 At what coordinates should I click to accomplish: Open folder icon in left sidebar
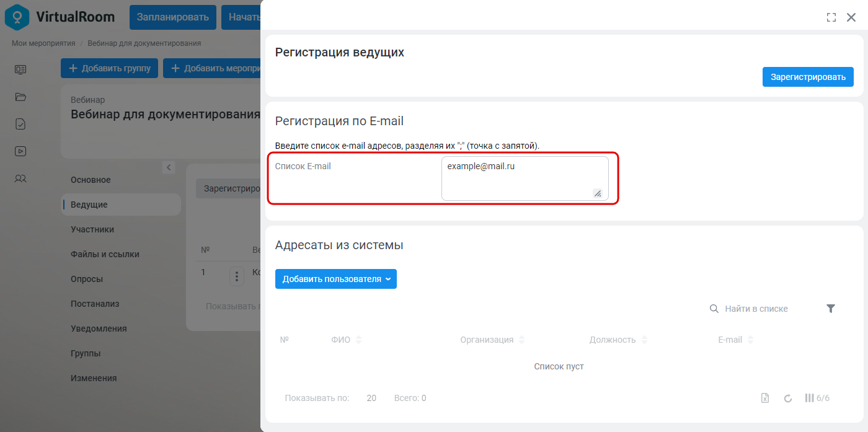[20, 97]
